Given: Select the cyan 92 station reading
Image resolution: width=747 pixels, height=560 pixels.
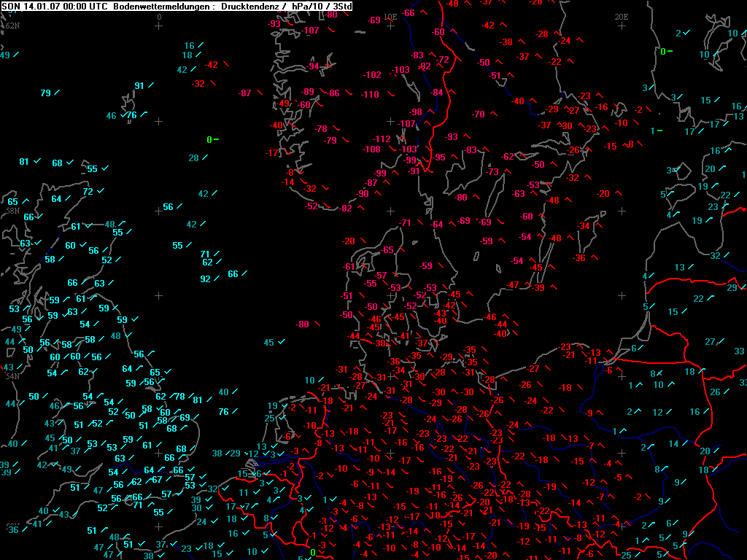Looking at the screenshot, I should pyautogui.click(x=205, y=279).
